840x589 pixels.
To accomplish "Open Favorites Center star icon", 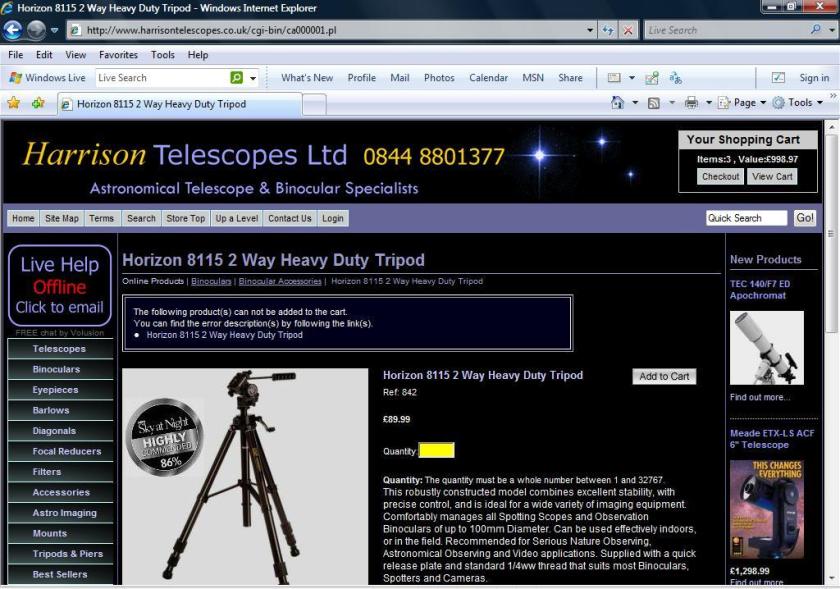I will click(14, 103).
